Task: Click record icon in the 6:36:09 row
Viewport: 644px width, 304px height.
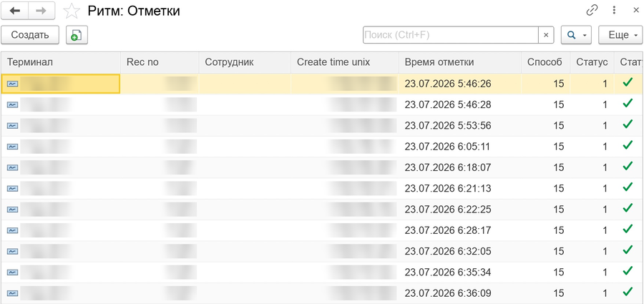Action: (x=12, y=293)
